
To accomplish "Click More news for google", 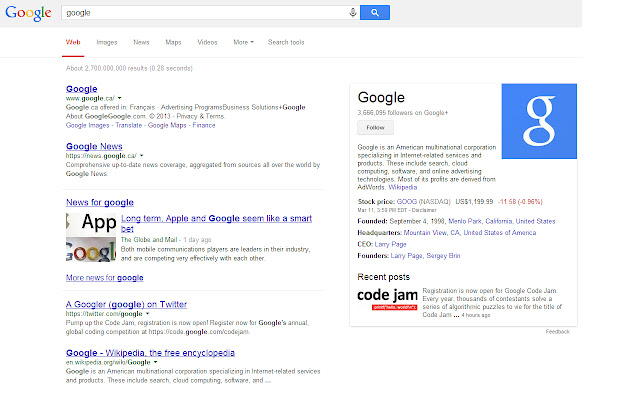I will (x=104, y=278).
